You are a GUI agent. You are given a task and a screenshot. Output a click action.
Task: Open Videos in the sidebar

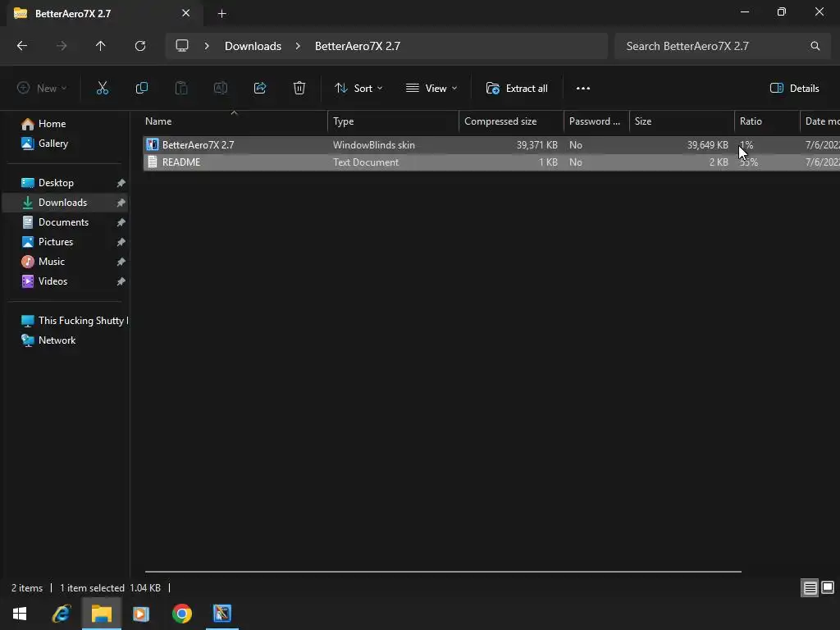tap(52, 281)
